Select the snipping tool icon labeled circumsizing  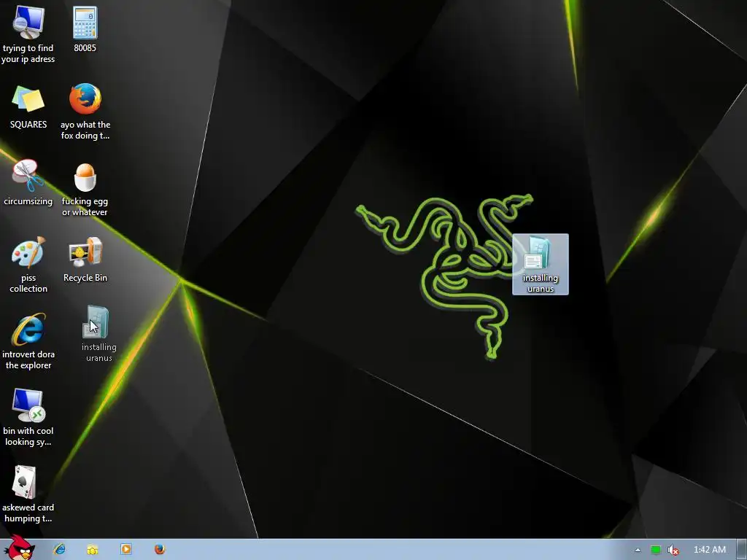tap(28, 182)
